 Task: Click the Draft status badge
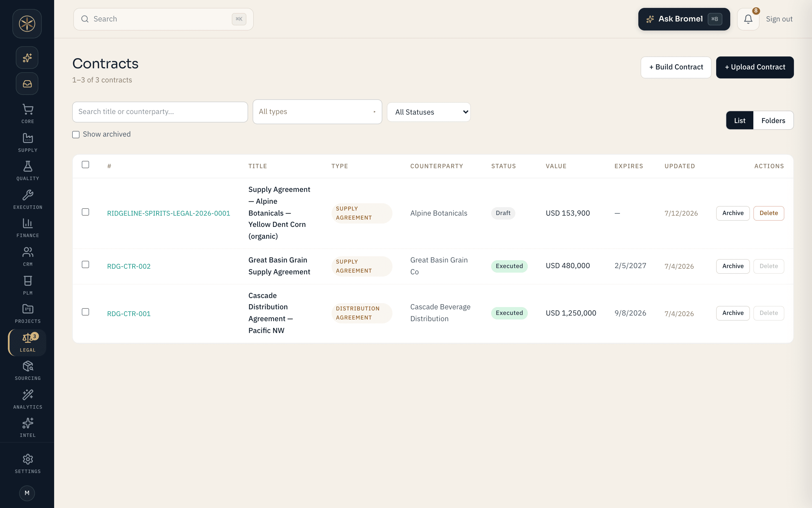503,213
